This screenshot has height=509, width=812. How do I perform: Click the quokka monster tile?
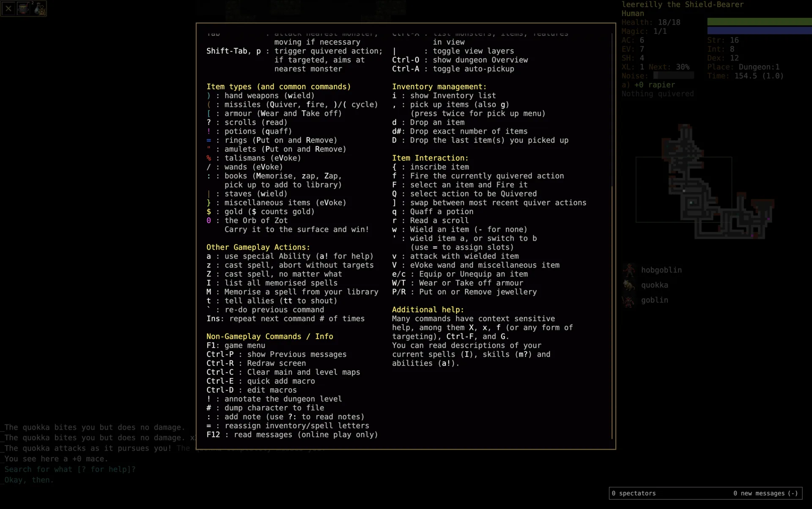[x=629, y=285]
